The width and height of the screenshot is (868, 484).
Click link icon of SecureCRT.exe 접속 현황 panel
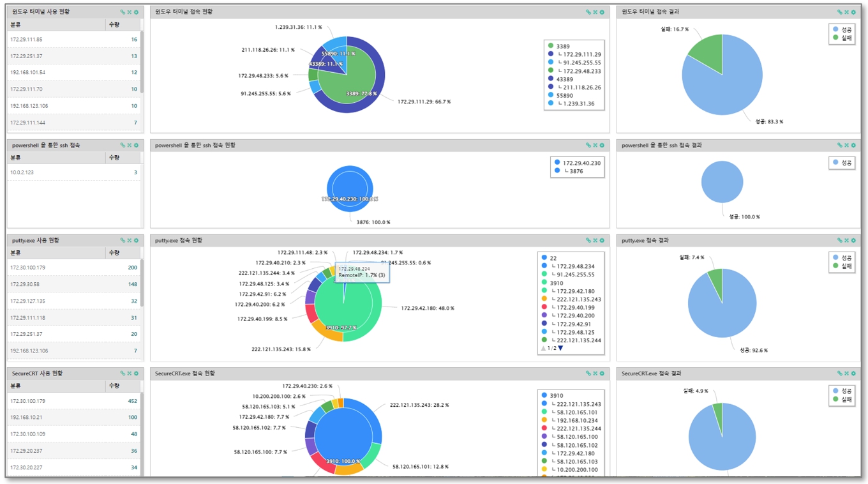pyautogui.click(x=588, y=374)
